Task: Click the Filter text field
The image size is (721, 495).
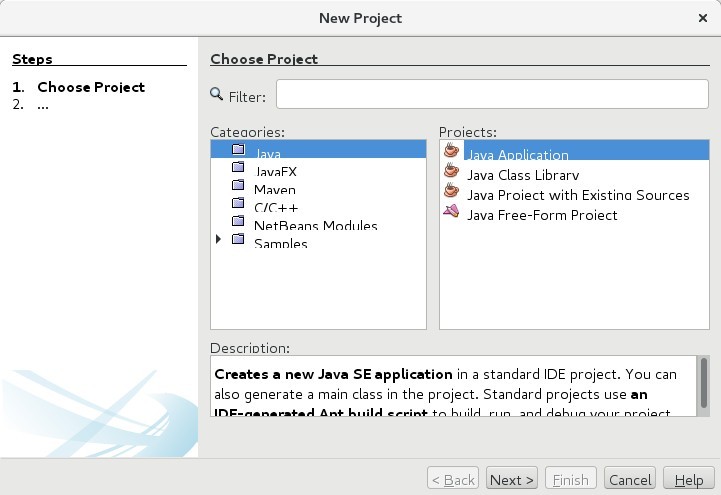Action: pos(491,94)
